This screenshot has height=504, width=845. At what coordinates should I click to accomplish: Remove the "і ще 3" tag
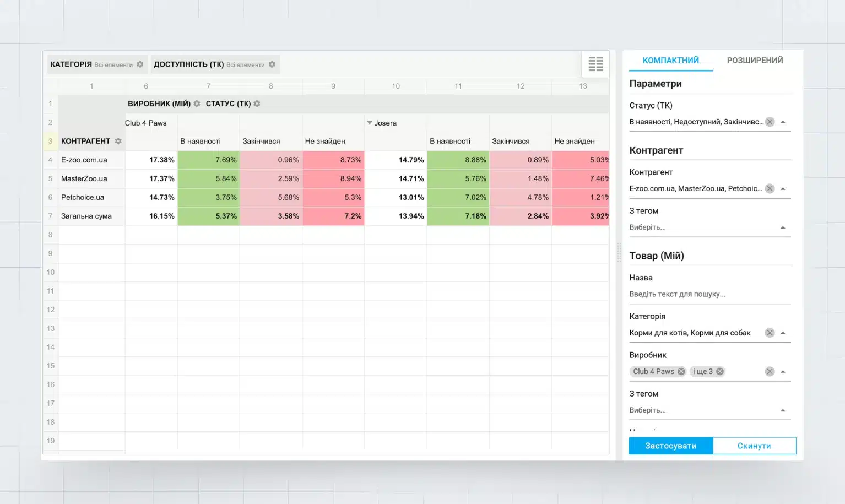[719, 371]
